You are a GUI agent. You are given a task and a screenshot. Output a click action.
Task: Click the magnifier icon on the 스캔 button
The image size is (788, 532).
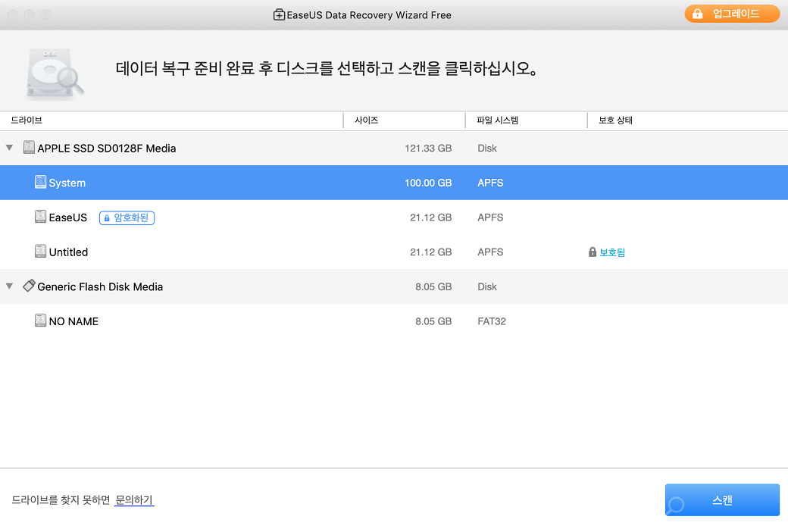677,504
